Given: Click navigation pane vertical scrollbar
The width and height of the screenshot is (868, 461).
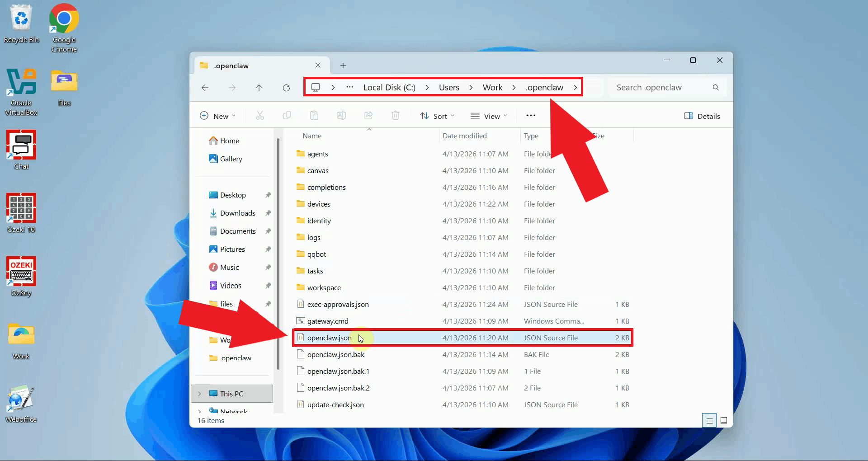Looking at the screenshot, I should tap(278, 253).
